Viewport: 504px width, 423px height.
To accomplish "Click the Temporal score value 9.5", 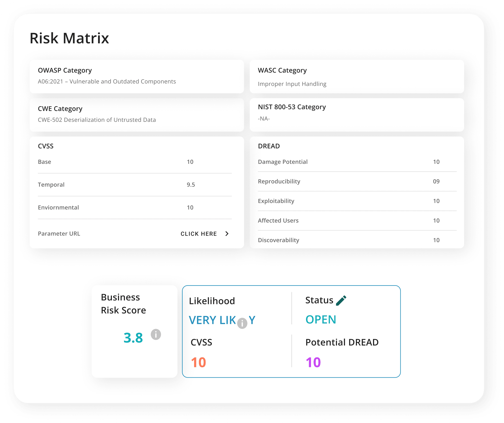I will tap(191, 185).
